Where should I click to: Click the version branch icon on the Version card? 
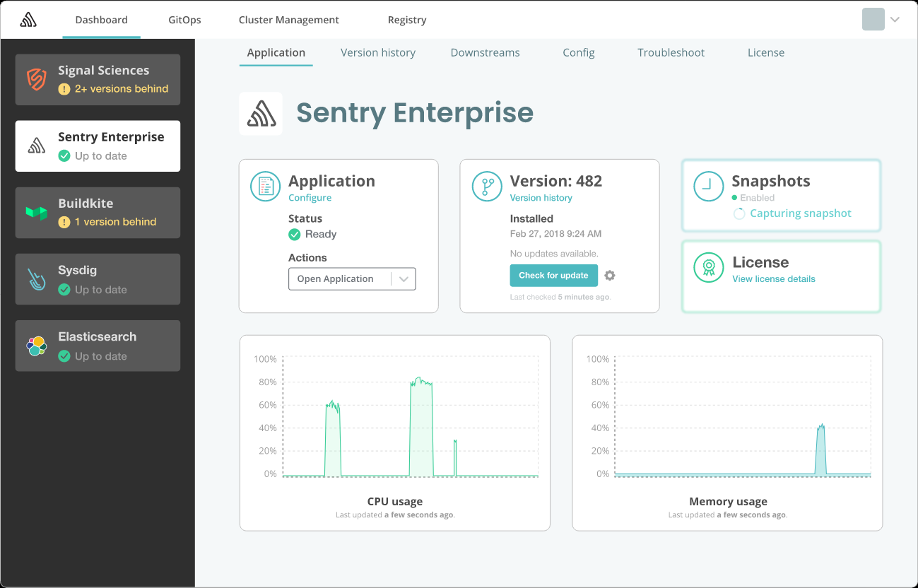486,186
